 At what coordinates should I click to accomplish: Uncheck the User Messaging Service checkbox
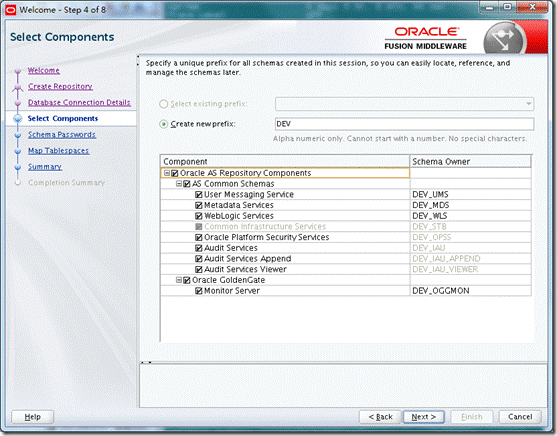[x=199, y=195]
